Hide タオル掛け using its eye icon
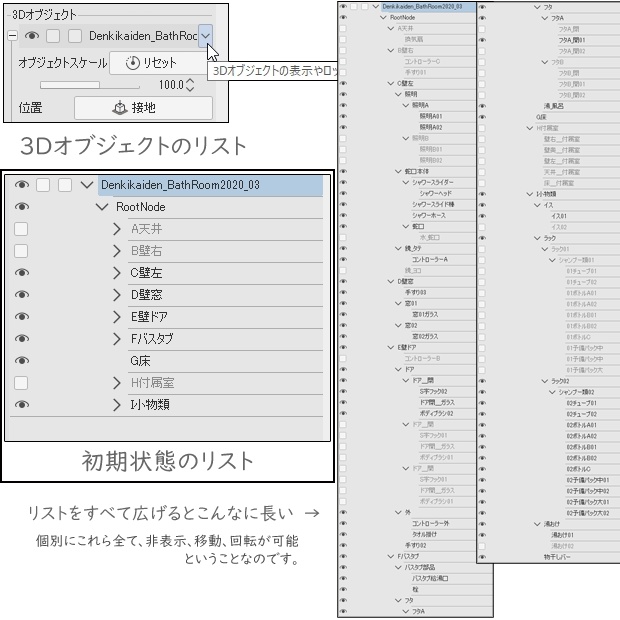Screen dimensions: 620x620 click(x=343, y=534)
